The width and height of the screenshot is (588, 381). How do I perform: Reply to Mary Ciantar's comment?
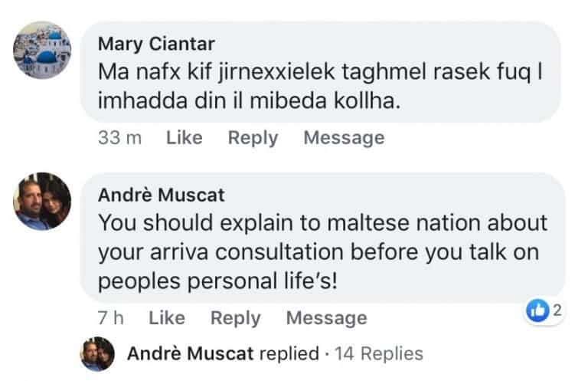[x=253, y=138]
